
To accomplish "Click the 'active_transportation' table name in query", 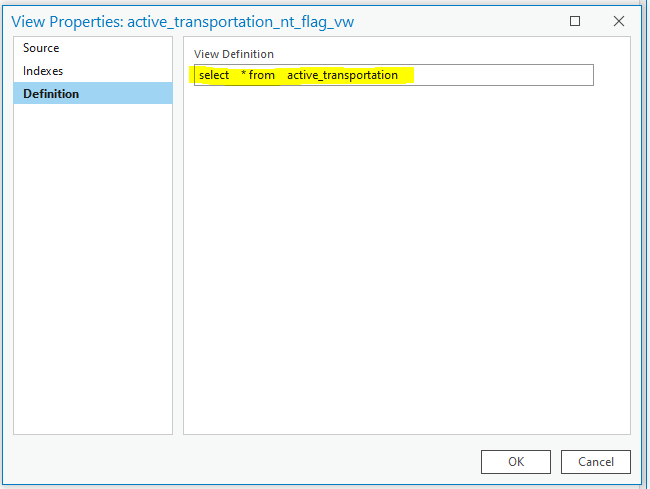I will pos(342,75).
